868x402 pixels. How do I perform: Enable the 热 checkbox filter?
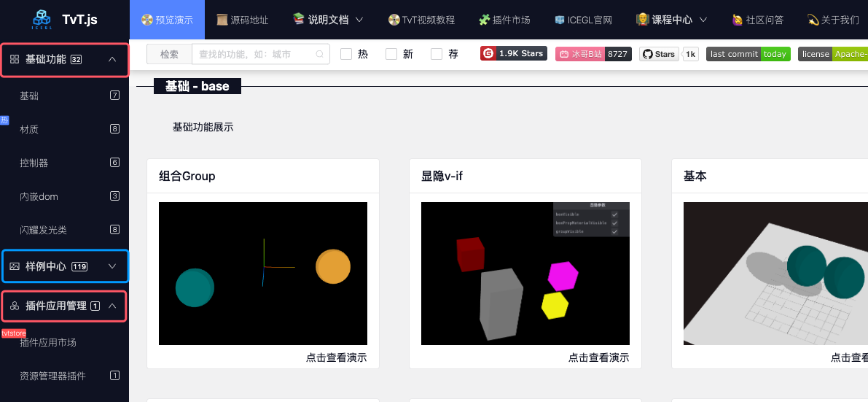point(346,54)
